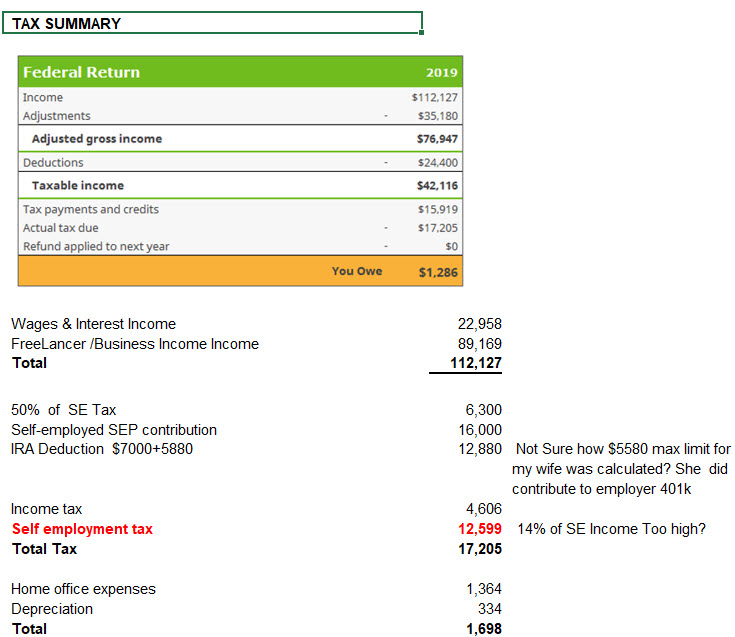This screenshot has width=735, height=637.
Task: Click the Adjustments row label
Action: [x=57, y=116]
